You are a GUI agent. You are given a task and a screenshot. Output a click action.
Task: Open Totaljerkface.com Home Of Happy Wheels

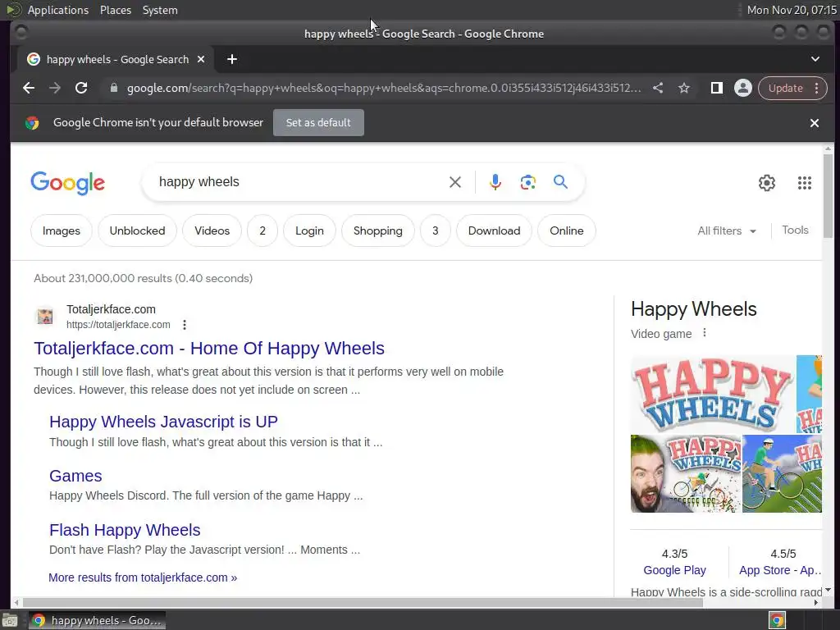pos(209,348)
